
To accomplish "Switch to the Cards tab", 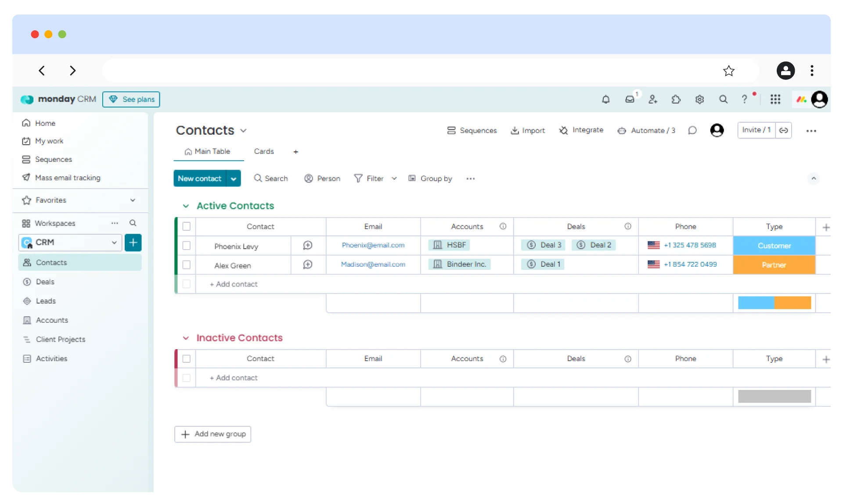I will (x=264, y=151).
